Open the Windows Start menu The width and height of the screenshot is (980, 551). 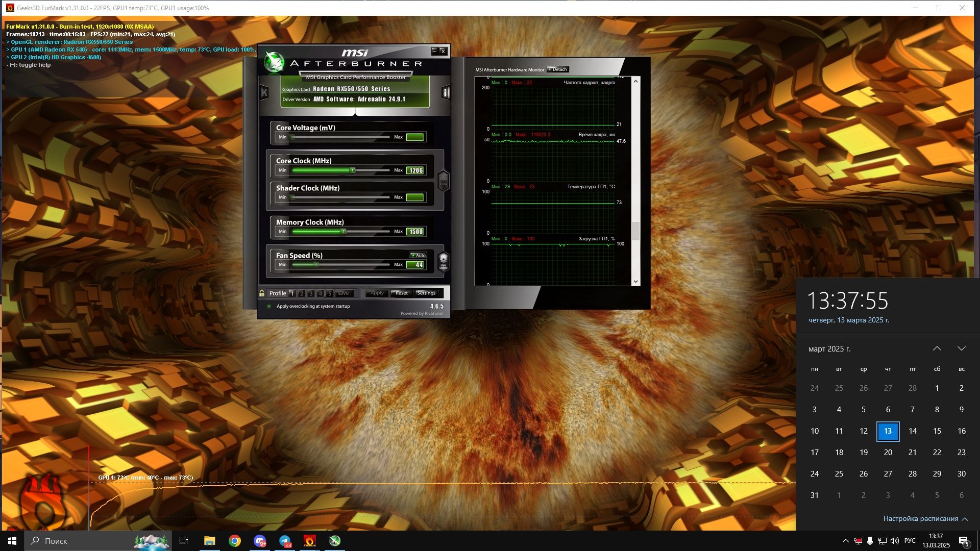[12, 541]
